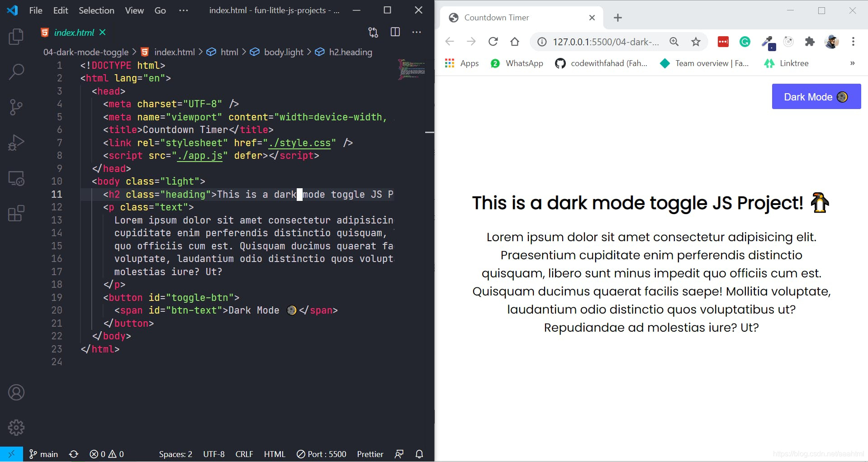Click the main branch in status bar
Viewport: 868px width, 462px height.
pyautogui.click(x=44, y=454)
